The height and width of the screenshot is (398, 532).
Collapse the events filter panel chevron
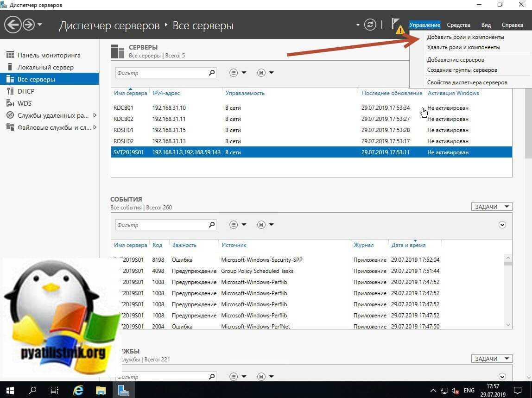(x=502, y=225)
